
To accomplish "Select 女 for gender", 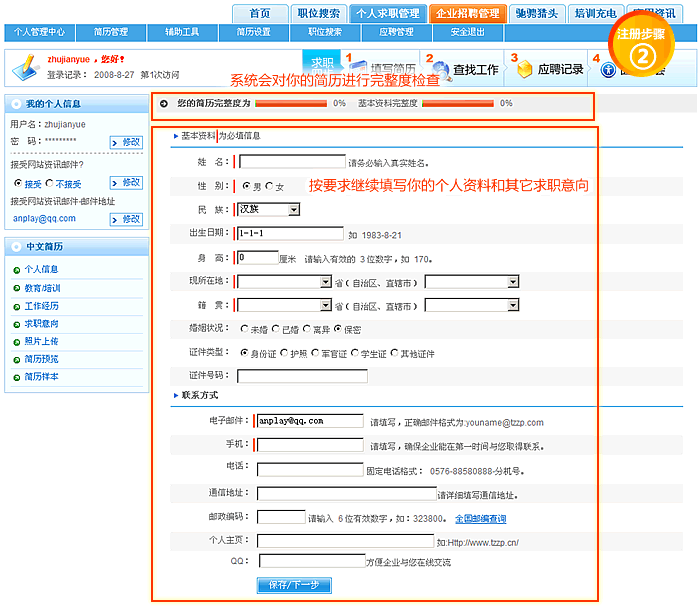I will (x=269, y=186).
